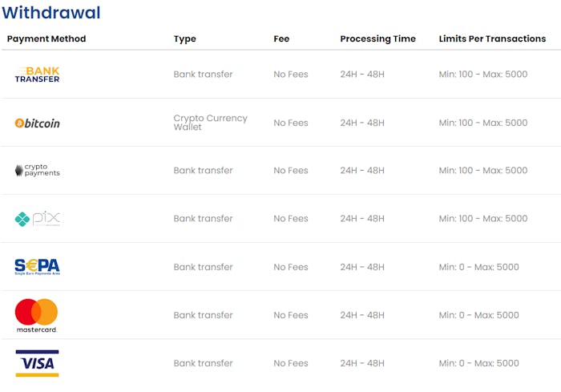This screenshot has width=561, height=392.
Task: Select 24H - 48H in SEPA row
Action: tap(361, 267)
